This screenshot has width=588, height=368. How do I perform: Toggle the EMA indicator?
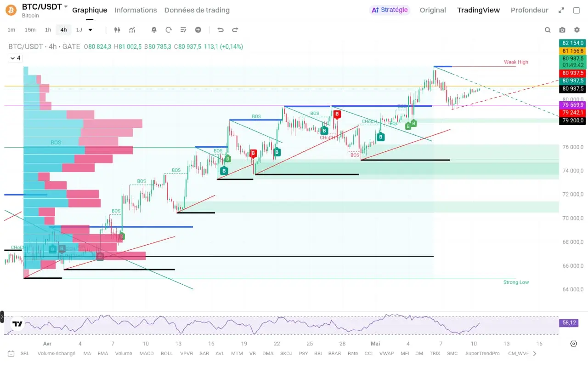click(103, 354)
